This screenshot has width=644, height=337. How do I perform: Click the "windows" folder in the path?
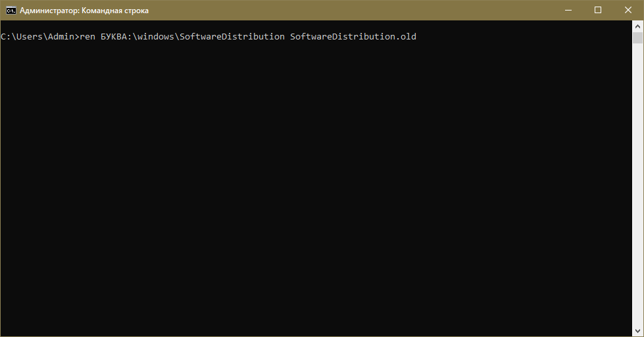coord(159,37)
